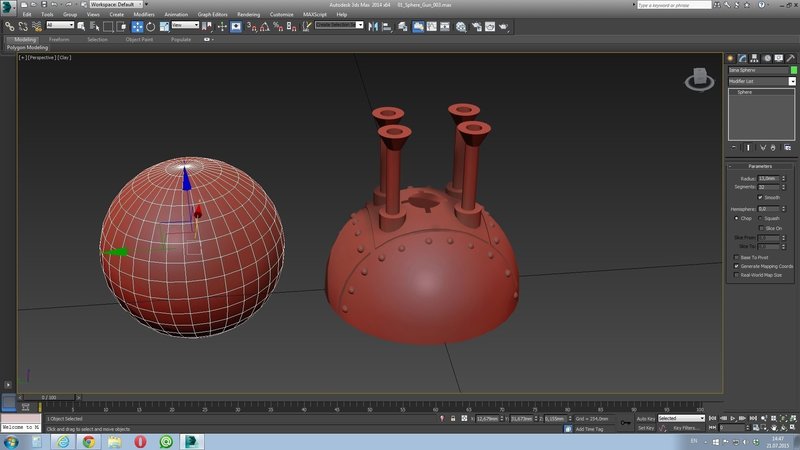Toggle Angle Snap icon
The height and width of the screenshot is (450, 800).
(x=265, y=26)
